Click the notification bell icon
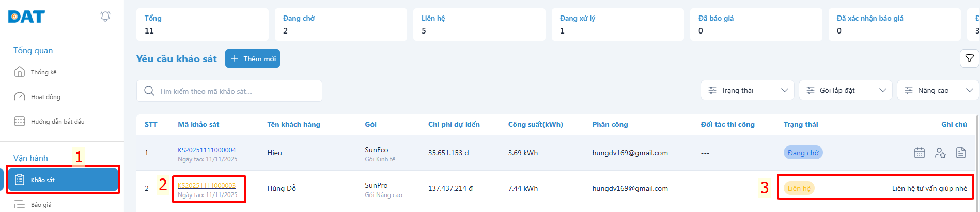Viewport: 980px width, 212px height. click(x=105, y=17)
